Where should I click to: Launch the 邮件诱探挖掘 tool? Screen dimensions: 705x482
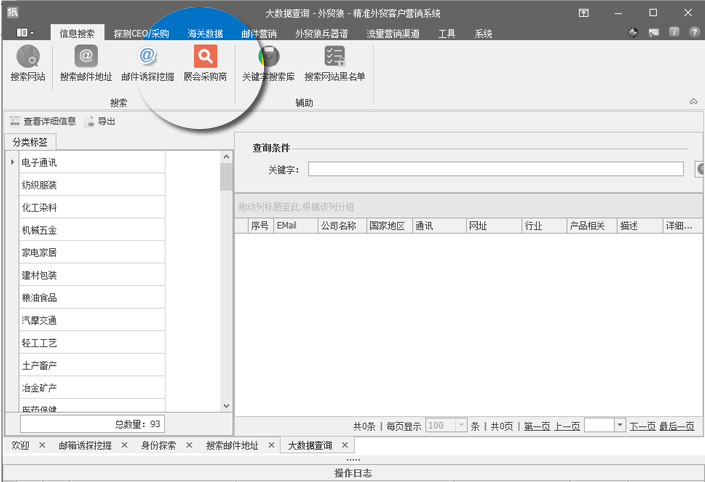pos(147,58)
